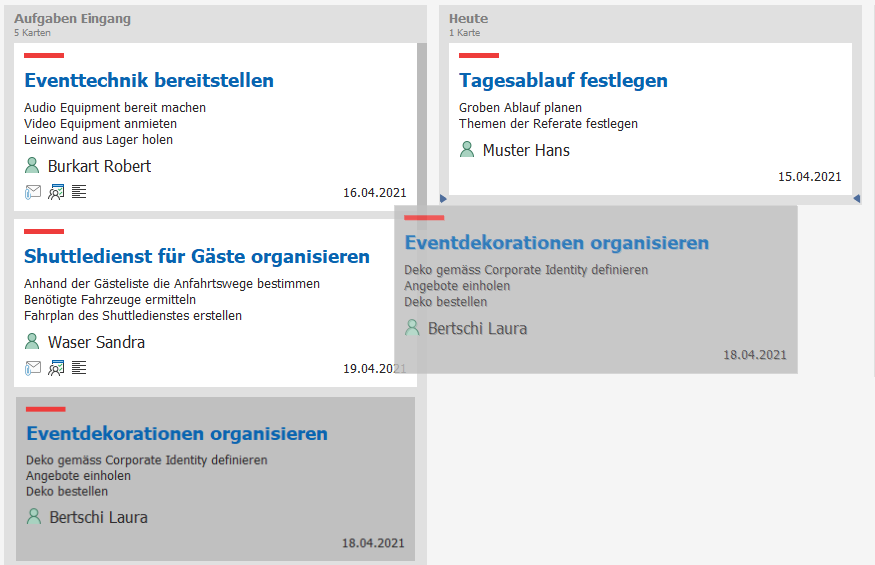Click person icon next to Waser Sandra
Screen dimensions: 875x565
click(x=32, y=341)
